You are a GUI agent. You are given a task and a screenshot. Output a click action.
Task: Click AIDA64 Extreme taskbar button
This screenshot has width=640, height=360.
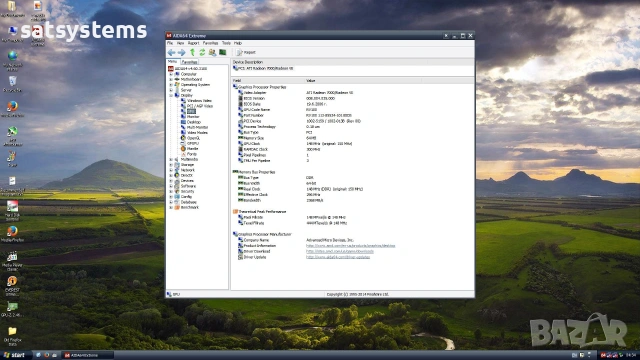tap(88, 356)
